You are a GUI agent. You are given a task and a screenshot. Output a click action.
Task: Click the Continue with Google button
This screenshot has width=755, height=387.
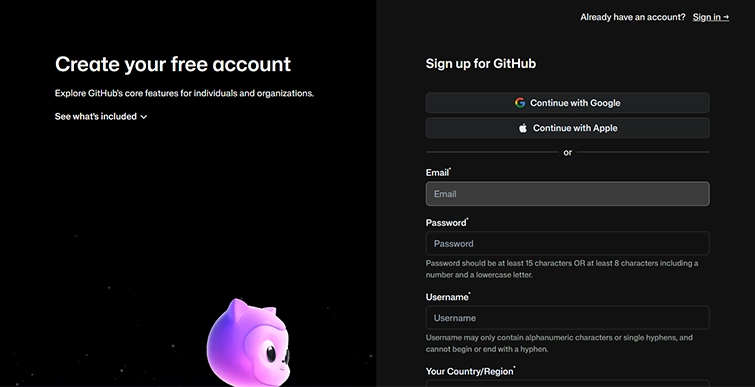pos(567,103)
